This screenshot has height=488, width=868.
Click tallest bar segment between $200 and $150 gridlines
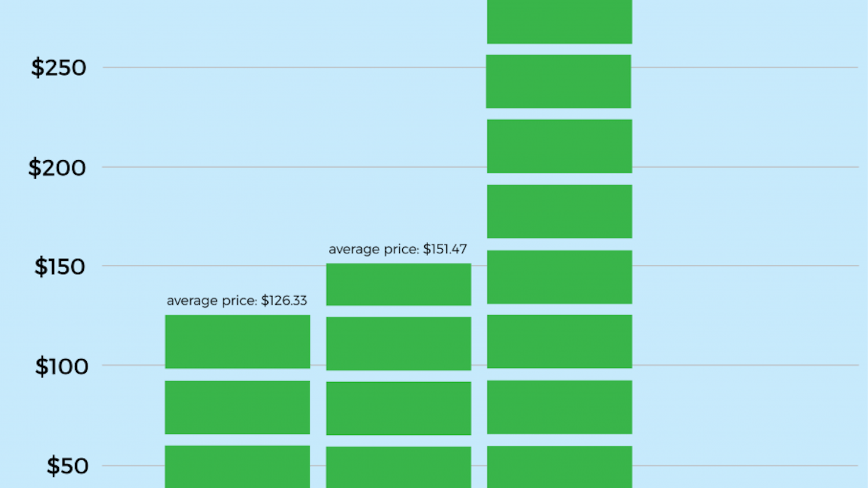point(560,212)
